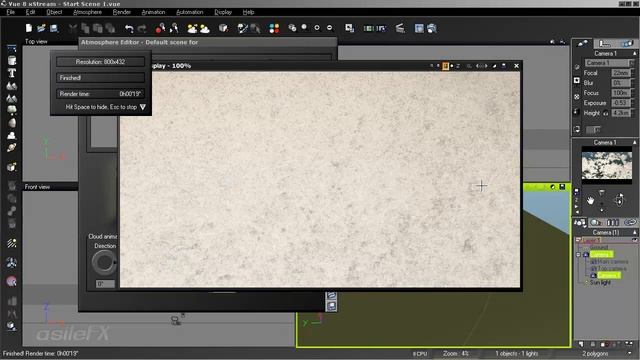Viewport: 640px width, 360px height.
Task: Click the save icon on Main camera view title bar
Action: [562, 187]
